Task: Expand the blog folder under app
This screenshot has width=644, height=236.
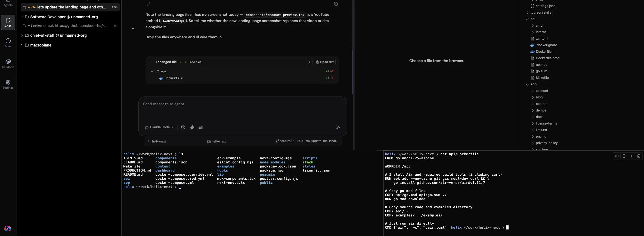Action: [533, 97]
